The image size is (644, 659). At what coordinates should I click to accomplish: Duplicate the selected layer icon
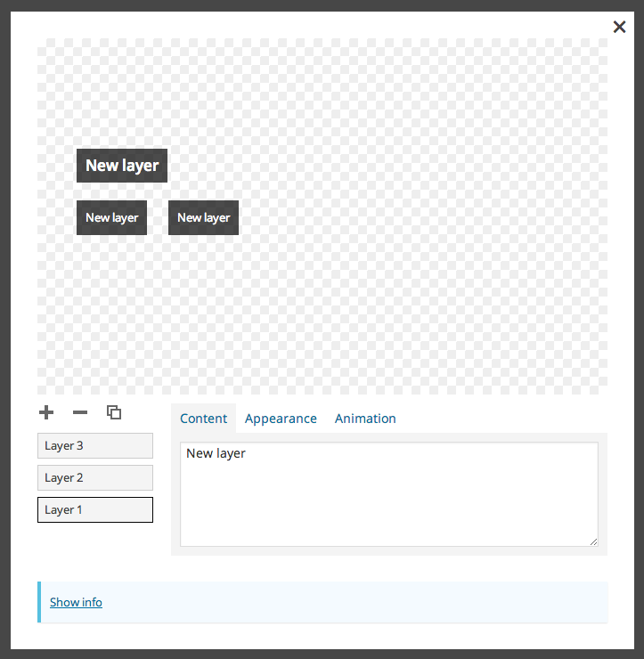point(114,412)
